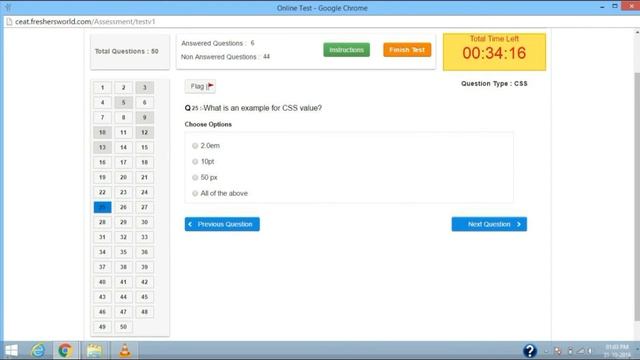Jump to question 10
Viewport: 640px width, 360px height.
[102, 132]
